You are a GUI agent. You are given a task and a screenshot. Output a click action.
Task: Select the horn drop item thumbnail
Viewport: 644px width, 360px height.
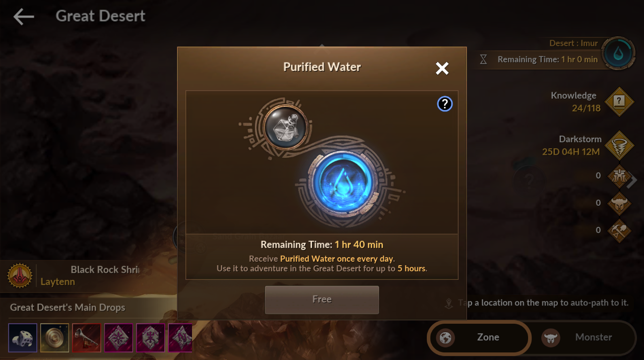click(x=87, y=338)
